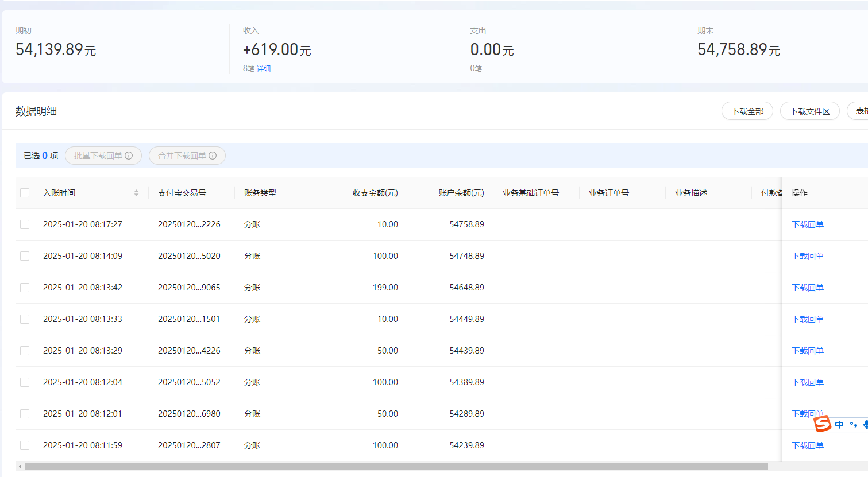Download receipt for transaction ending 4226
Screen dimensions: 868x477
(808, 351)
